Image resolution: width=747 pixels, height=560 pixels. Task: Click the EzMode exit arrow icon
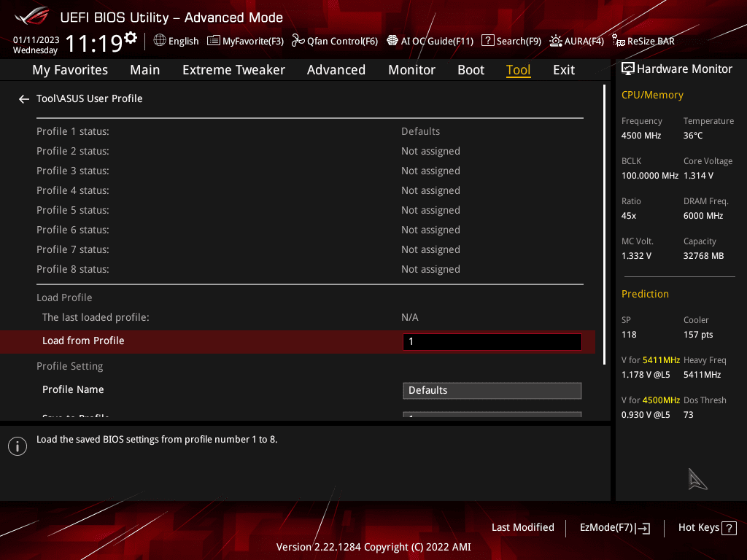pos(643,528)
